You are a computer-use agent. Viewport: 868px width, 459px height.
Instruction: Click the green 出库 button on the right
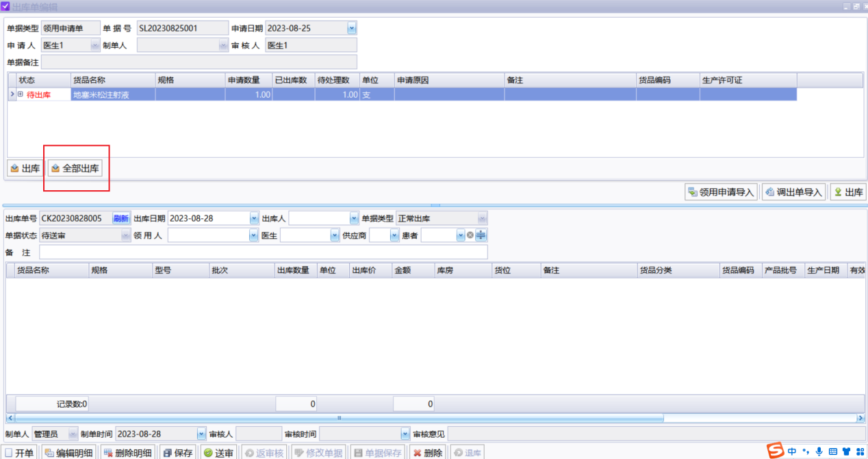pos(847,192)
